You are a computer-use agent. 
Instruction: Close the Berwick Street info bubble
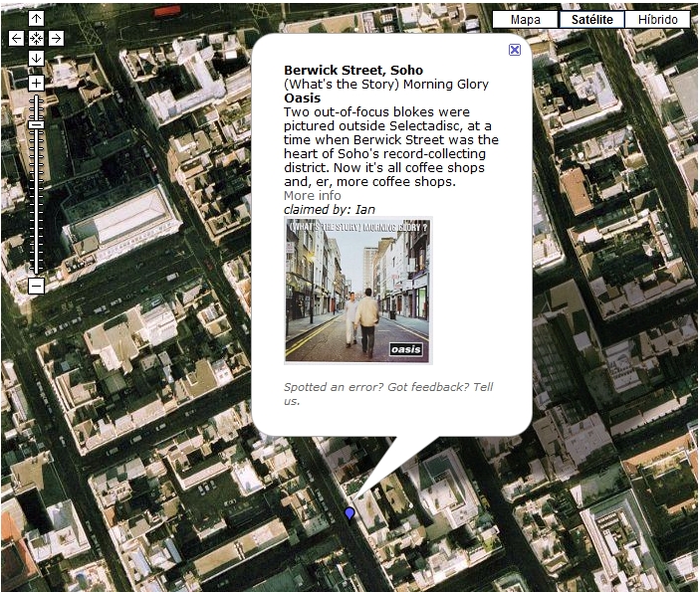tap(515, 50)
